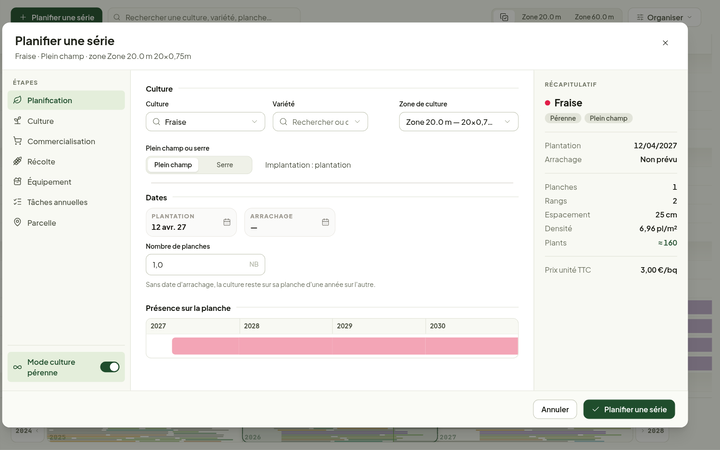
Task: Click the copy icon in the background toolbar
Action: [x=504, y=17]
